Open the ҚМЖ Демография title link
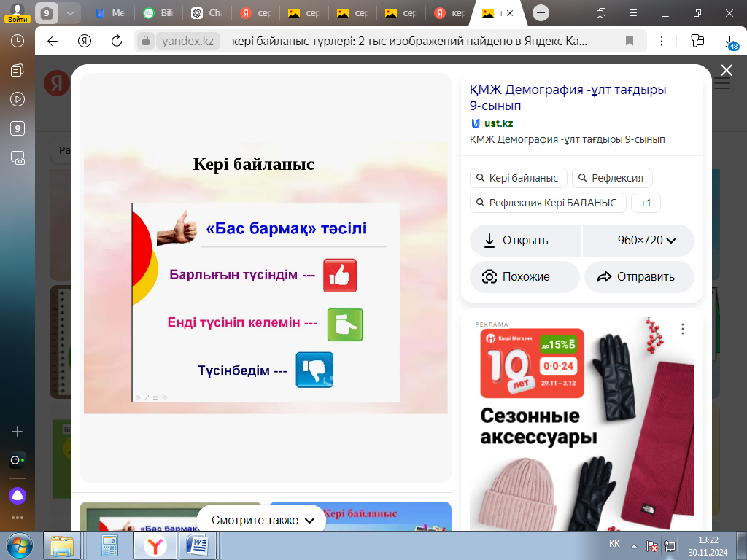 coord(568,97)
